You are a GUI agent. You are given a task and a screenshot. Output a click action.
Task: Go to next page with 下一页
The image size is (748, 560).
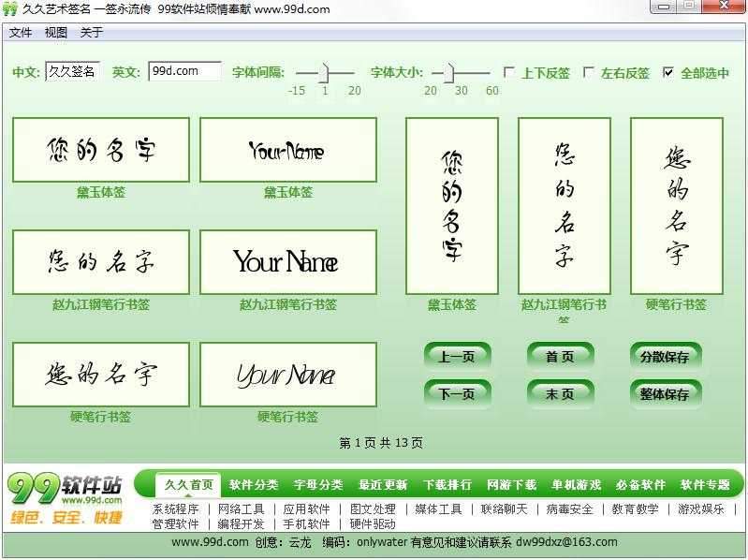pyautogui.click(x=457, y=394)
